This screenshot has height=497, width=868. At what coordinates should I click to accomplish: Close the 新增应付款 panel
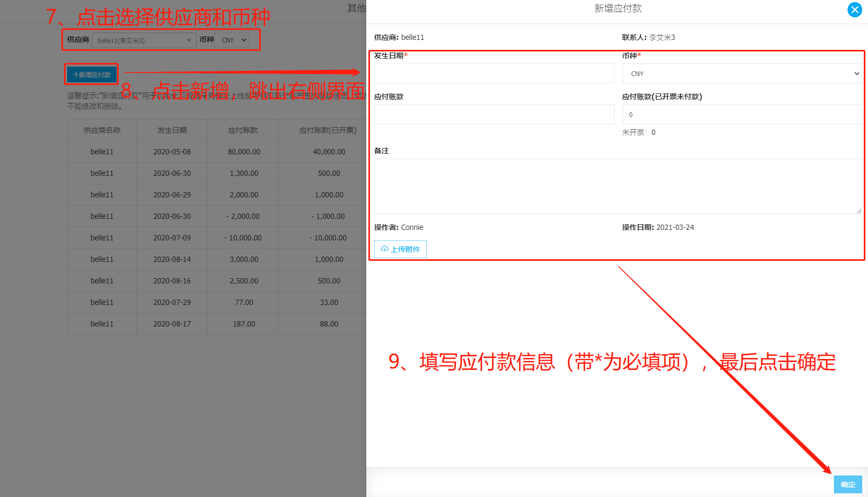coord(855,9)
